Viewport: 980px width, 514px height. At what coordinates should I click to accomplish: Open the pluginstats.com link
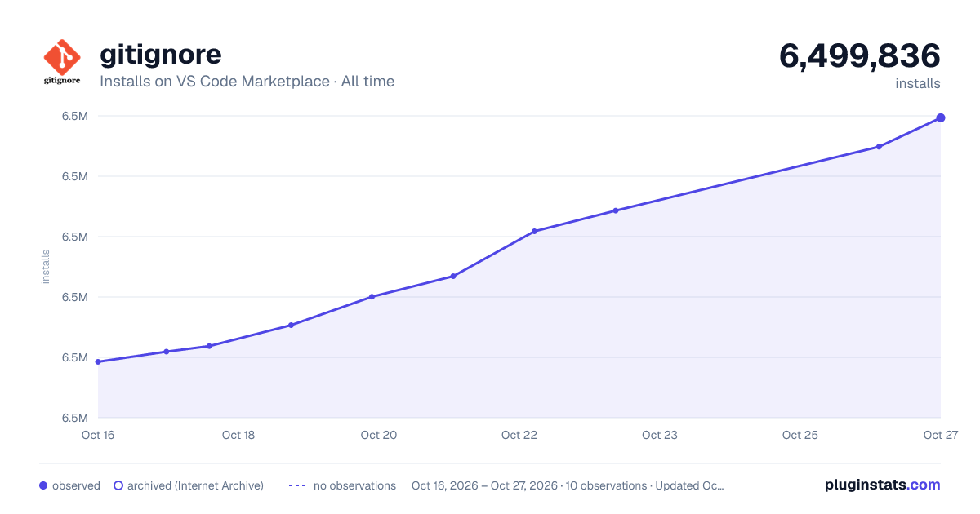[882, 485]
